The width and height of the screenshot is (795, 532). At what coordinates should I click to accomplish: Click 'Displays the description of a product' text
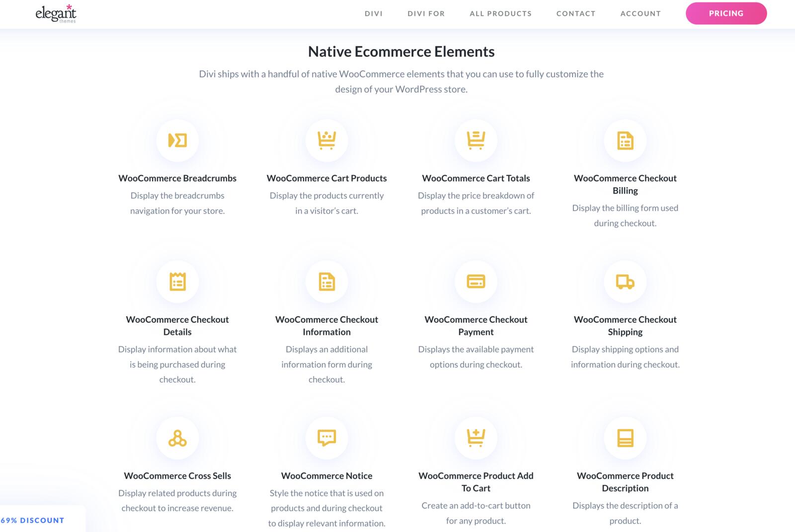pyautogui.click(x=625, y=513)
